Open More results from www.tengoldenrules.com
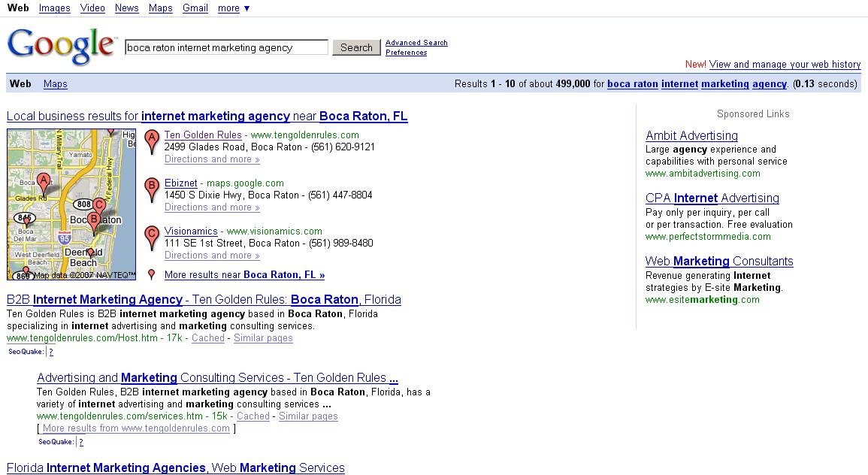The height and width of the screenshot is (475, 868). pos(136,428)
